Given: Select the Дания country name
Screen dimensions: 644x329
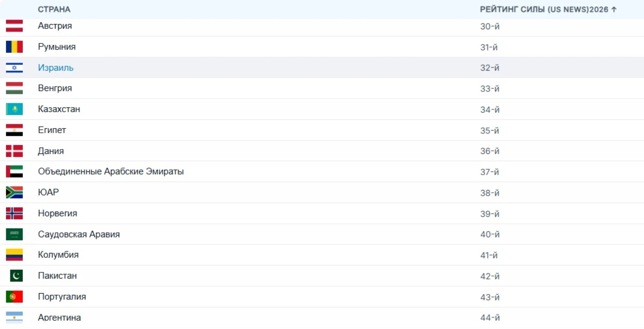Looking at the screenshot, I should 51,151.
